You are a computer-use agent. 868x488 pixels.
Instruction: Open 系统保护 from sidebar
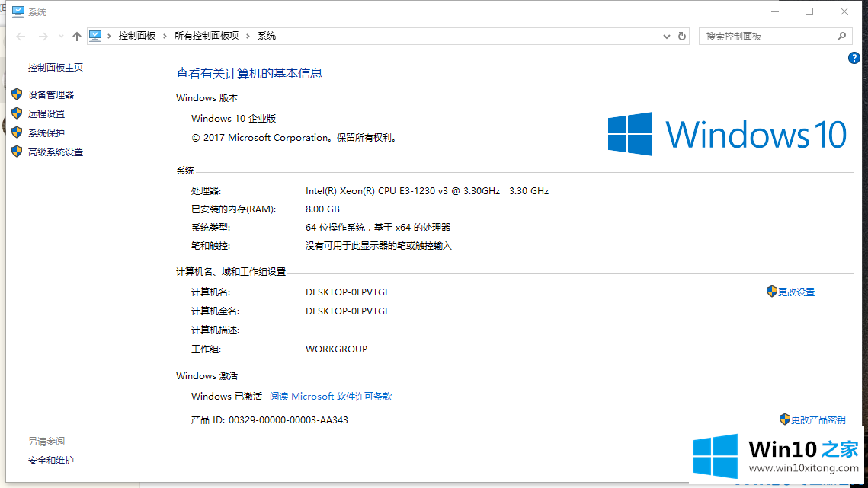(46, 132)
